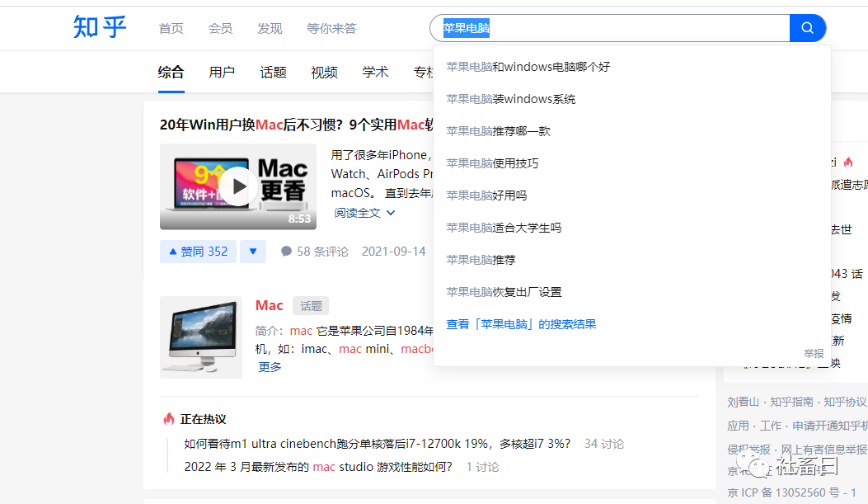Image resolution: width=868 pixels, height=504 pixels.
Task: Click the 34 讨论 count
Action: [604, 444]
